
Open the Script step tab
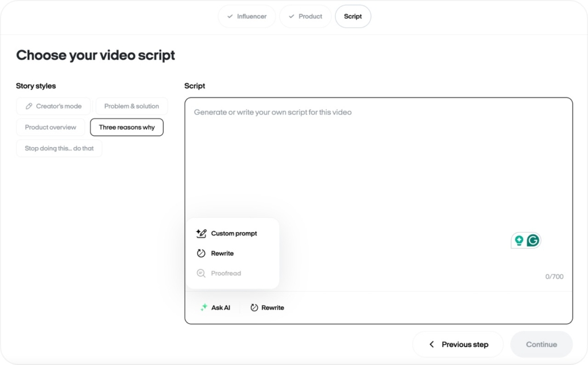353,17
